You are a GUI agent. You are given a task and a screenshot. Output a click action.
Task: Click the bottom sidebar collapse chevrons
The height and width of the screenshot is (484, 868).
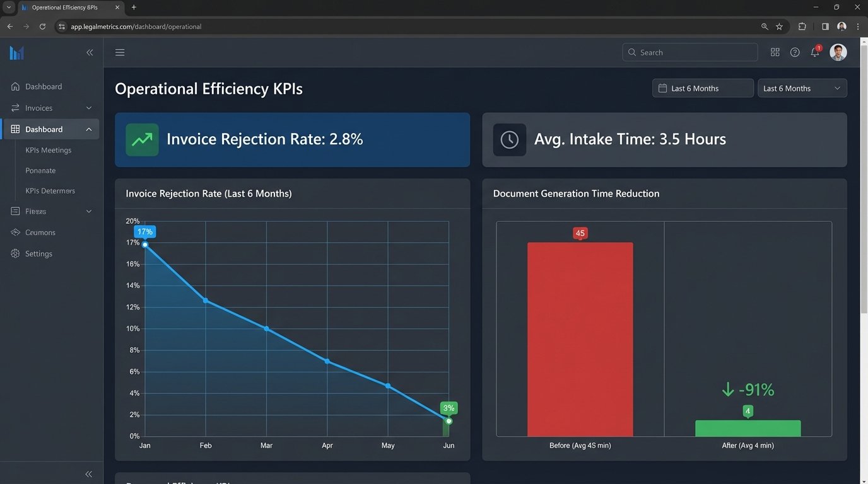pyautogui.click(x=88, y=473)
